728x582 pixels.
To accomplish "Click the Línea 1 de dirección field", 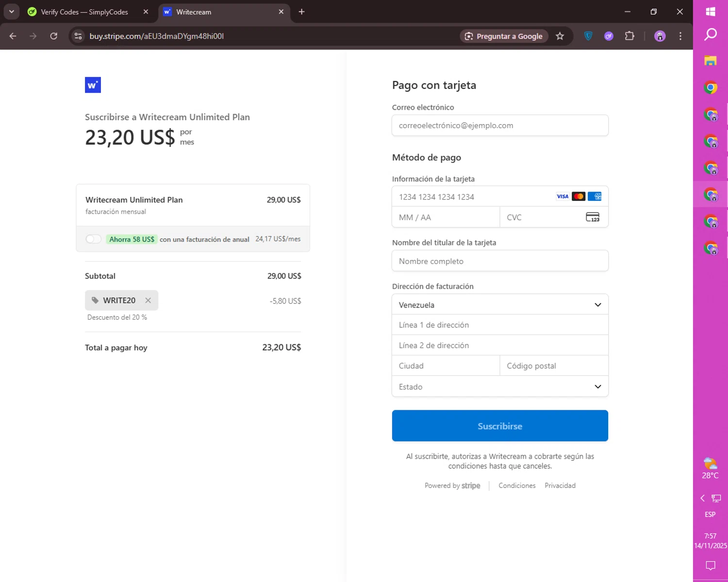I will [500, 325].
